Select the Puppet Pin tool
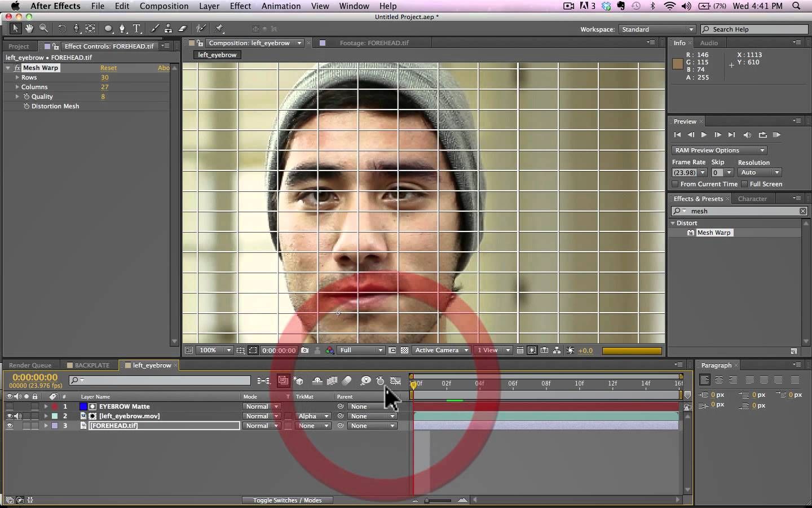Viewport: 812px width, 508px height. [x=219, y=28]
